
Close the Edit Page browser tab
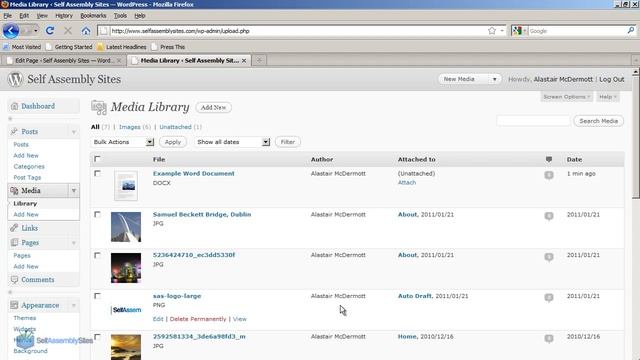pyautogui.click(x=119, y=60)
